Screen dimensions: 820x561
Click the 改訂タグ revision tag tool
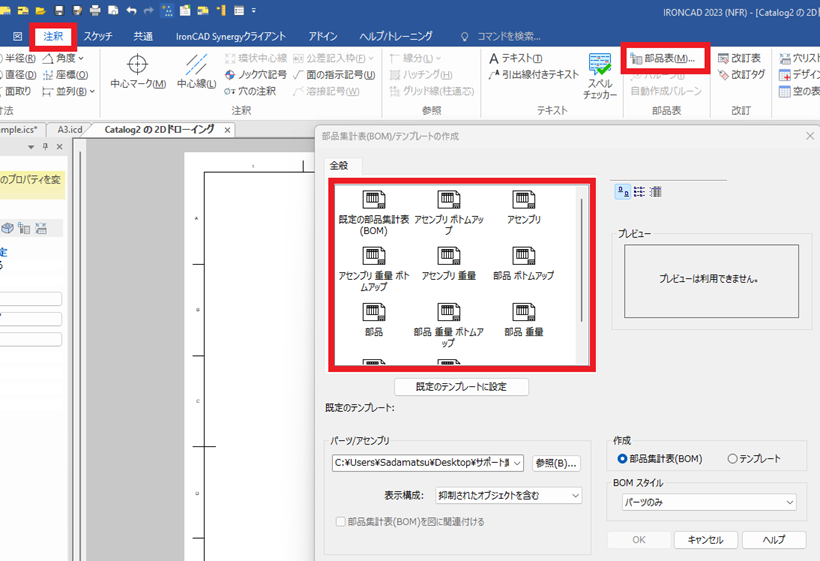point(742,75)
